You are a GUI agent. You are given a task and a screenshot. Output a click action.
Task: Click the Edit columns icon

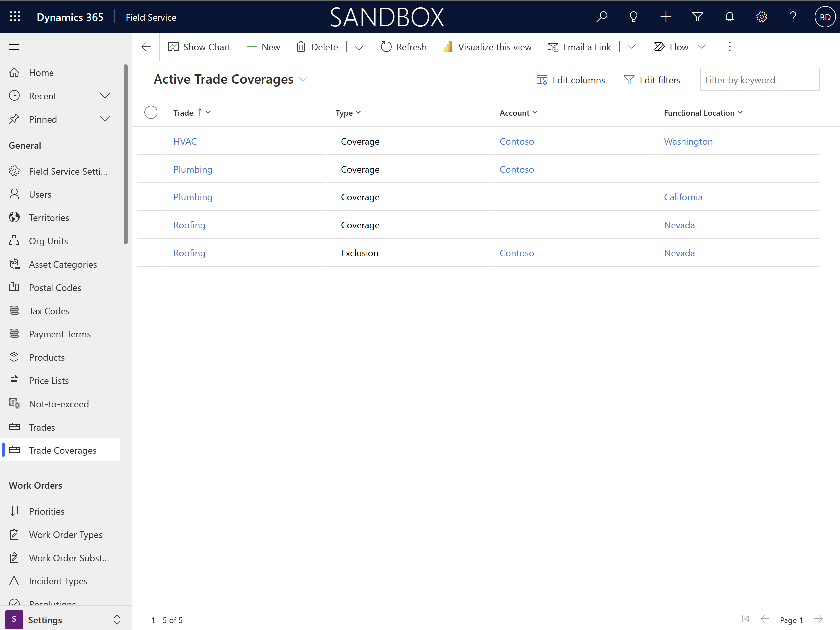point(542,79)
